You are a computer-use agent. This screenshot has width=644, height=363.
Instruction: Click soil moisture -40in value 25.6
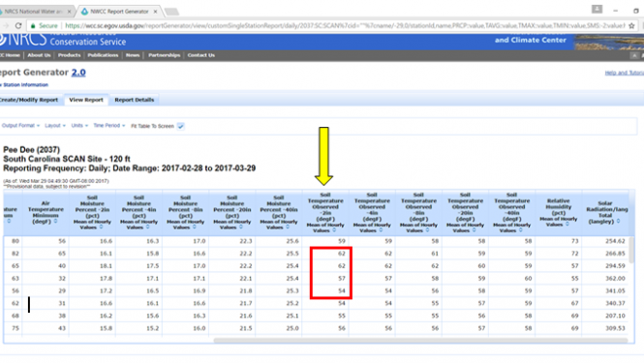pyautogui.click(x=292, y=241)
